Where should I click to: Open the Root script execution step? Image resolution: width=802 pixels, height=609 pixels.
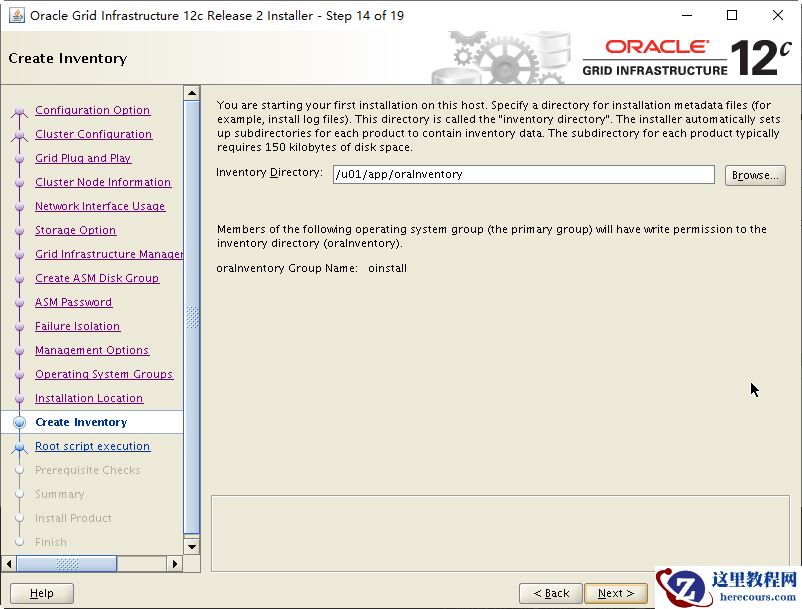tap(93, 446)
